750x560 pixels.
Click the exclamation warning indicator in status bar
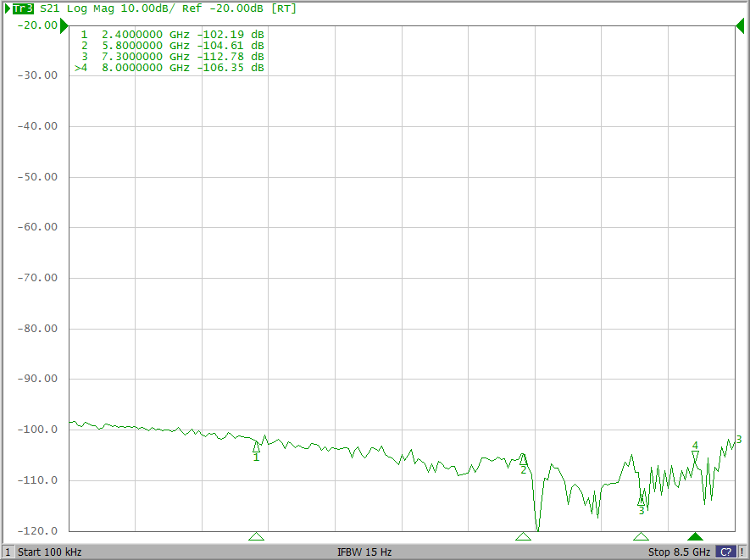742,552
